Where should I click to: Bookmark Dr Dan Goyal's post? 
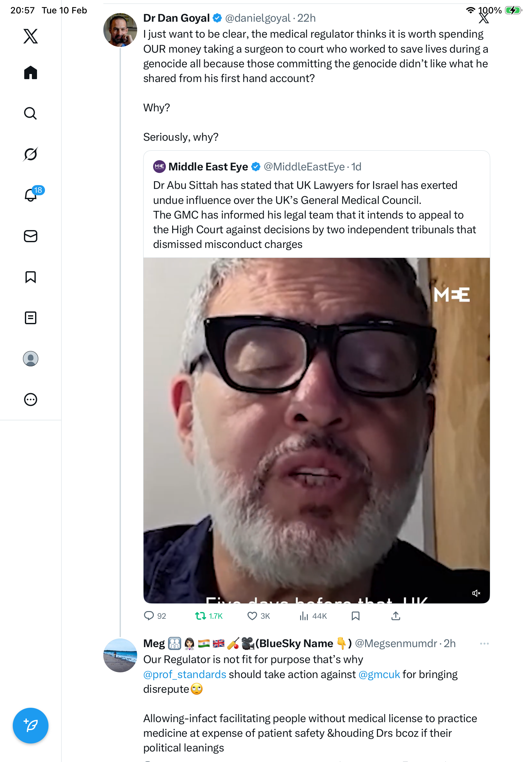tap(356, 616)
